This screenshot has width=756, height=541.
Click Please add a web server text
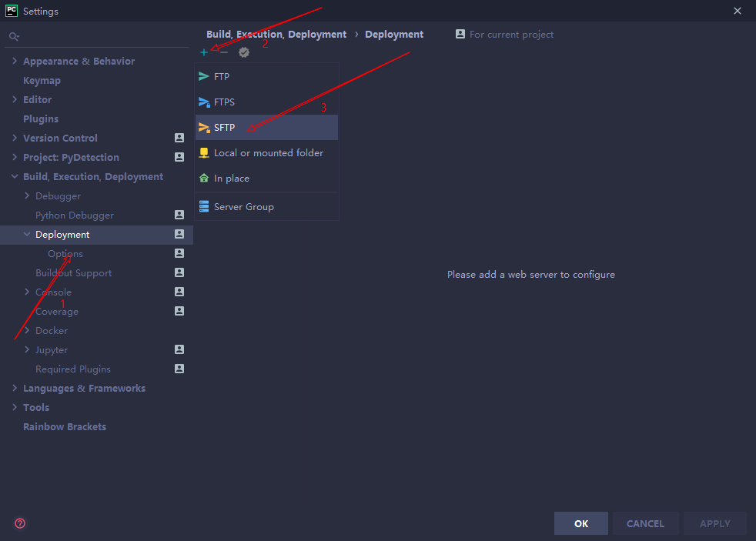[x=531, y=275]
